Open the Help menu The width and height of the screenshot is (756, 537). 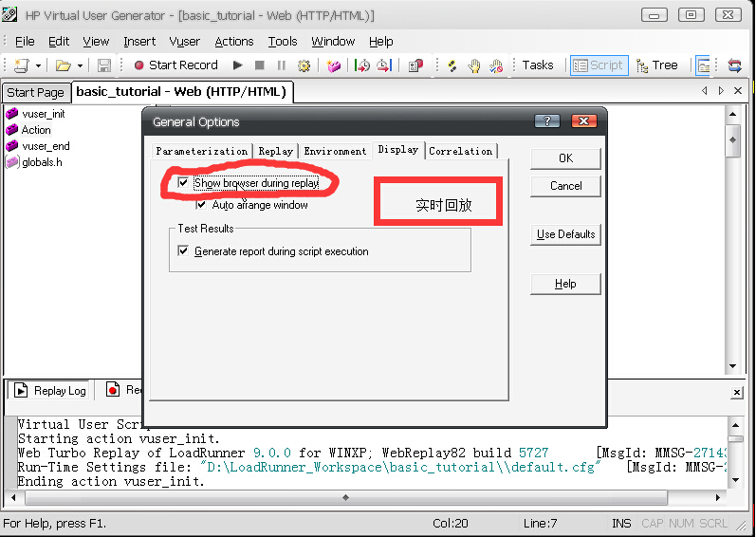coord(381,42)
